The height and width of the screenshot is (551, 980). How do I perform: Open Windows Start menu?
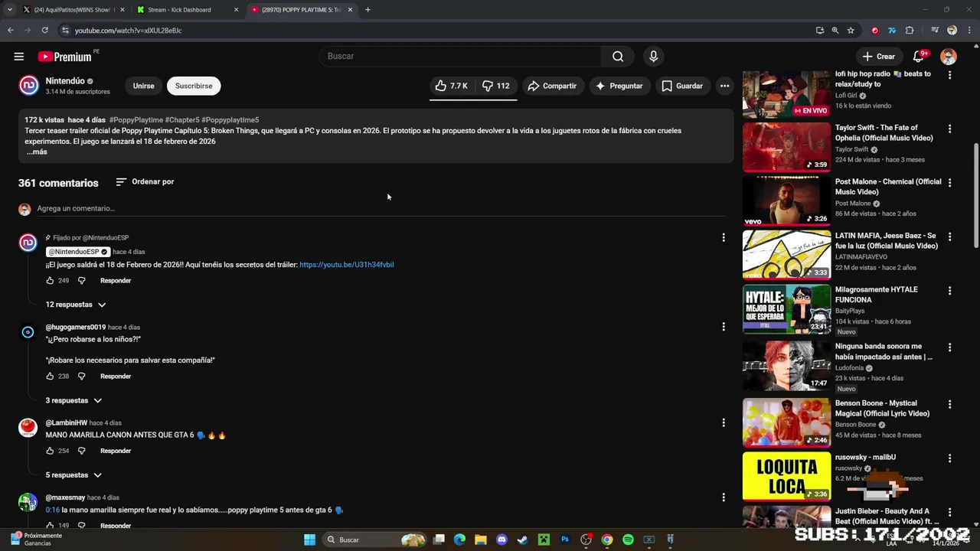tap(309, 540)
